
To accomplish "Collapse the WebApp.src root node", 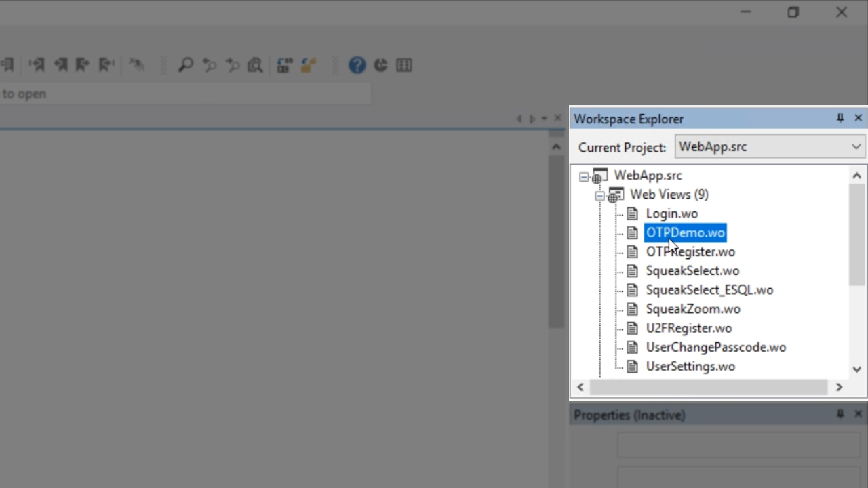I will point(584,176).
